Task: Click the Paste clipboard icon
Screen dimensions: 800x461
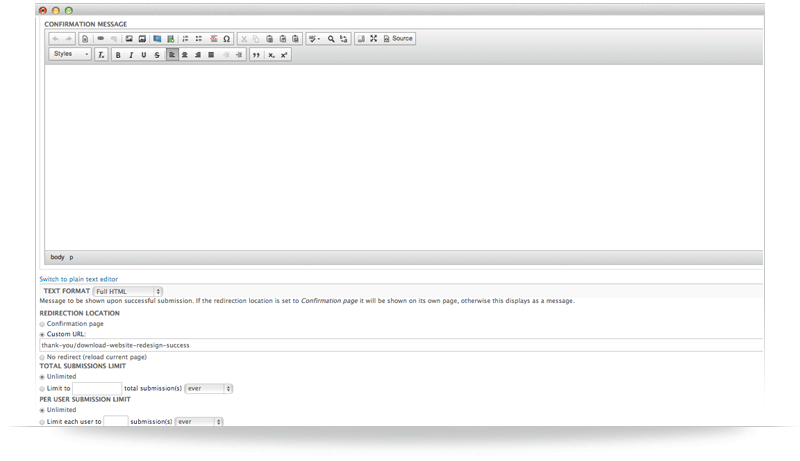Action: click(x=269, y=39)
